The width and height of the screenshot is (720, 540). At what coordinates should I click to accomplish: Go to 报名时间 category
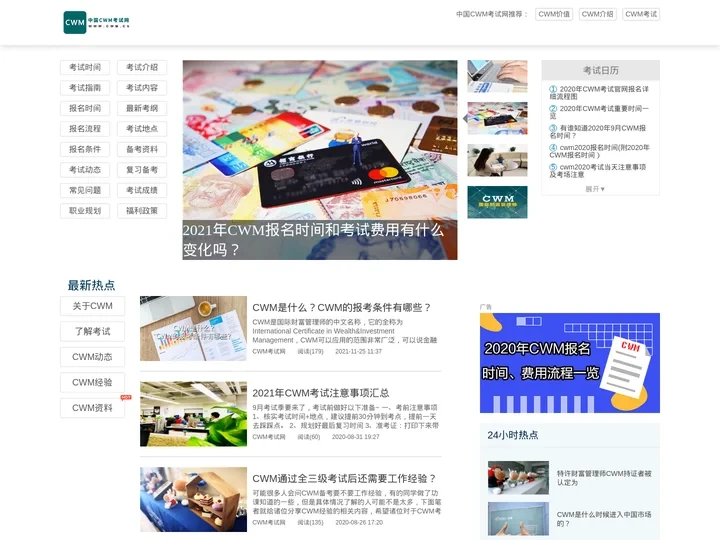85,108
